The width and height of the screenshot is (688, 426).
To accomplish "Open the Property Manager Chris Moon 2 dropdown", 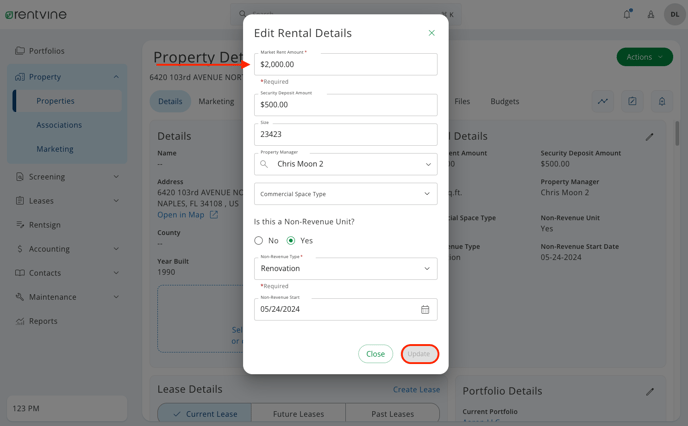I will point(346,164).
